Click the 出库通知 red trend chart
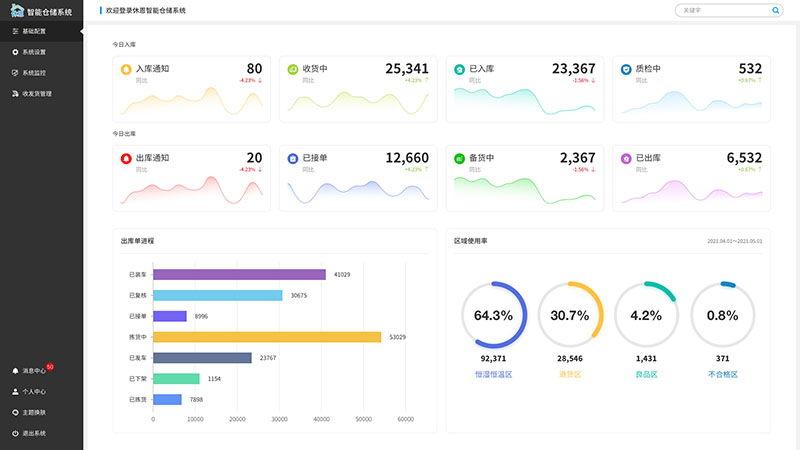 [x=191, y=190]
